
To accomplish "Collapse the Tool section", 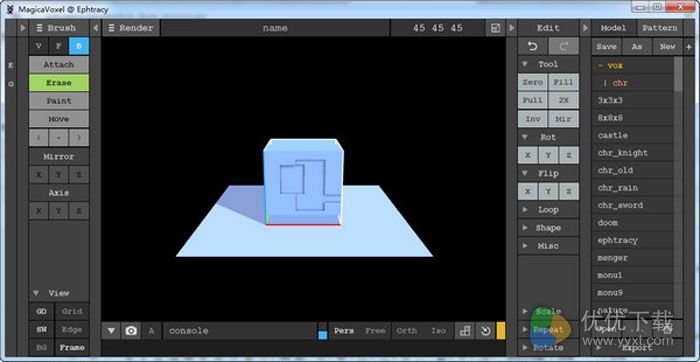I will click(525, 64).
